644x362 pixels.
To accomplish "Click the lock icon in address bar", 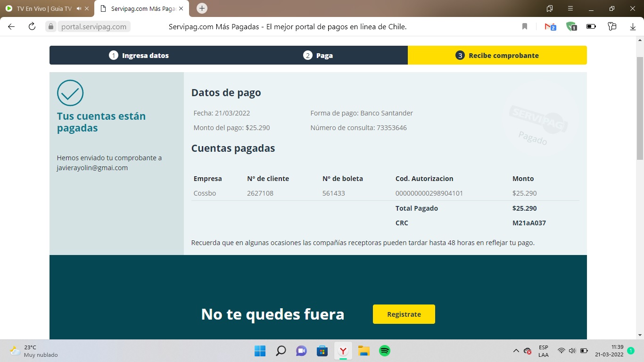I will click(51, 27).
